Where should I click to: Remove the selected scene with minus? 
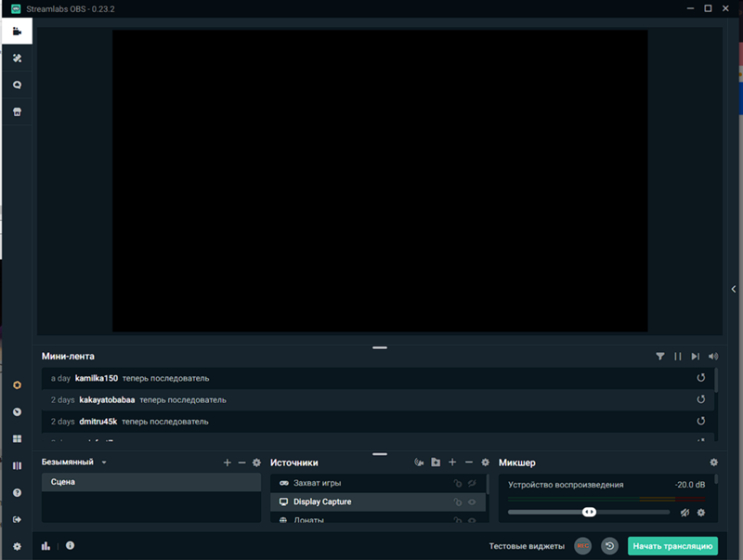click(241, 462)
